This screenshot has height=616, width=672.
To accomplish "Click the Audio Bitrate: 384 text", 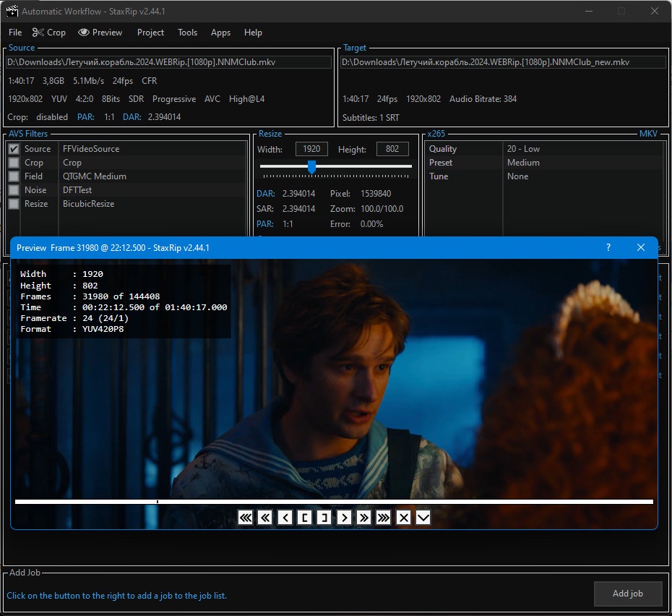I will (x=483, y=99).
